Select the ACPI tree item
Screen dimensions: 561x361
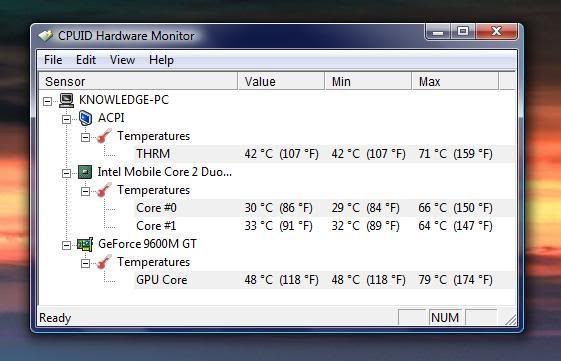[111, 118]
